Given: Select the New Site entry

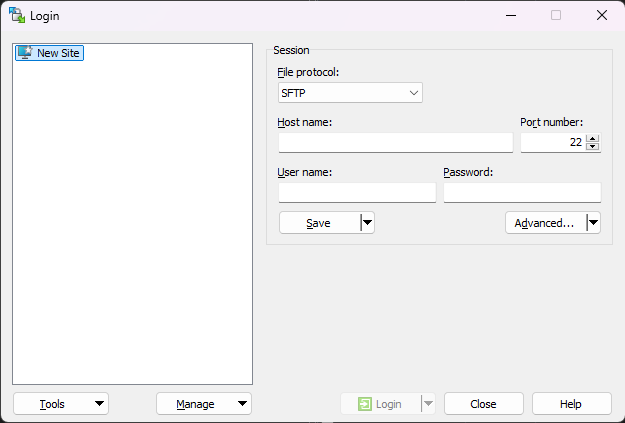Looking at the screenshot, I should click(50, 53).
